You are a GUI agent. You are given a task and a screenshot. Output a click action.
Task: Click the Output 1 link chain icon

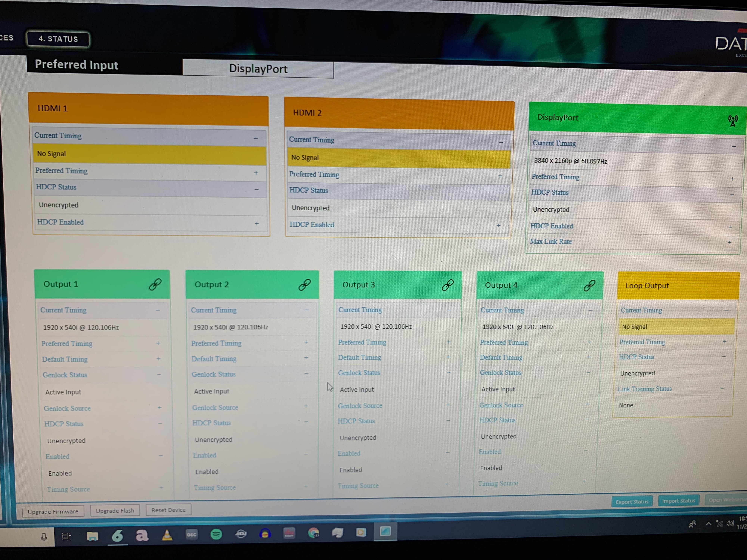[x=155, y=284]
